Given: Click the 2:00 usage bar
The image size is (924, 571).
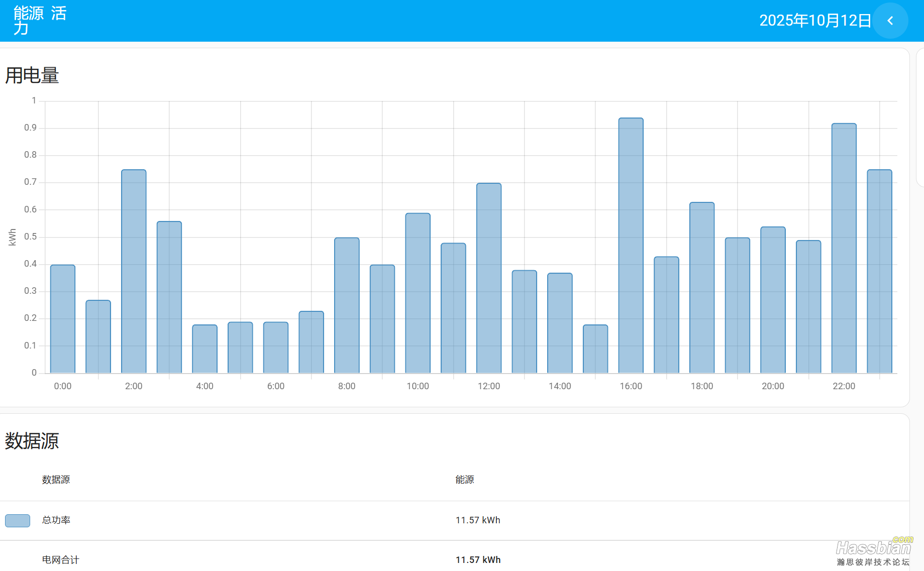Looking at the screenshot, I should pyautogui.click(x=134, y=271).
